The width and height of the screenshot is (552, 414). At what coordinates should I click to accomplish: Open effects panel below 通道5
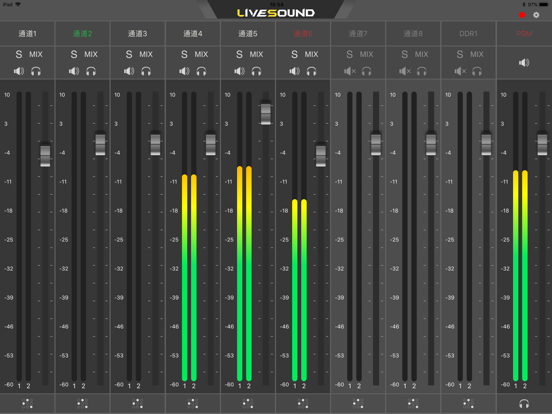click(248, 403)
